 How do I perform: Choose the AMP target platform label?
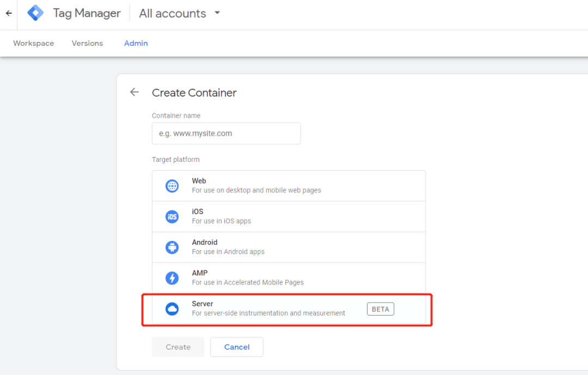[199, 273]
